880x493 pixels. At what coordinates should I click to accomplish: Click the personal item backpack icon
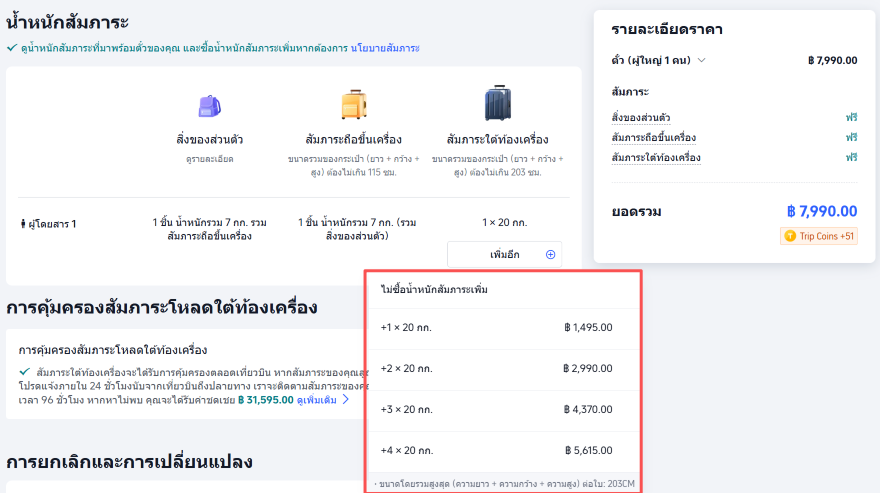(x=210, y=106)
